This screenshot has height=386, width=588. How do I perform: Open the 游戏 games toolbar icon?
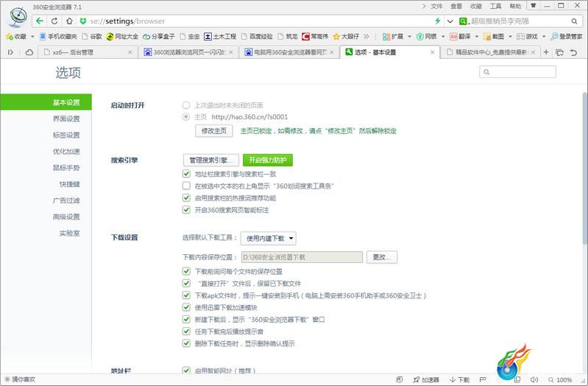point(527,36)
